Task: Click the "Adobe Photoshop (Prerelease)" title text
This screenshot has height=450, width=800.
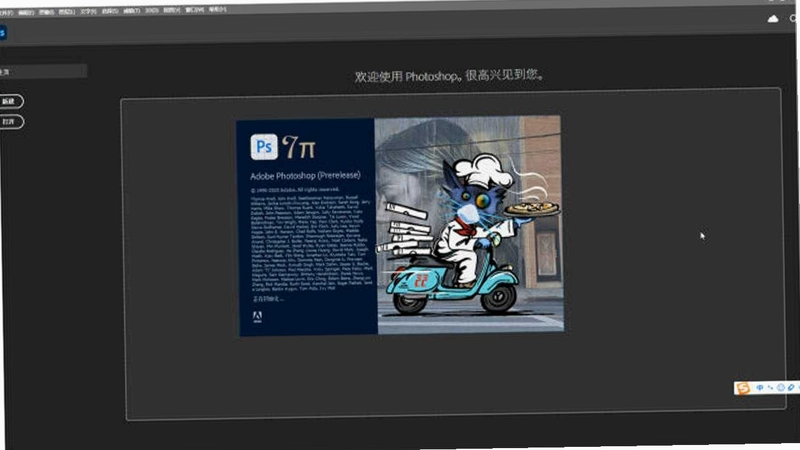Action: [x=305, y=176]
